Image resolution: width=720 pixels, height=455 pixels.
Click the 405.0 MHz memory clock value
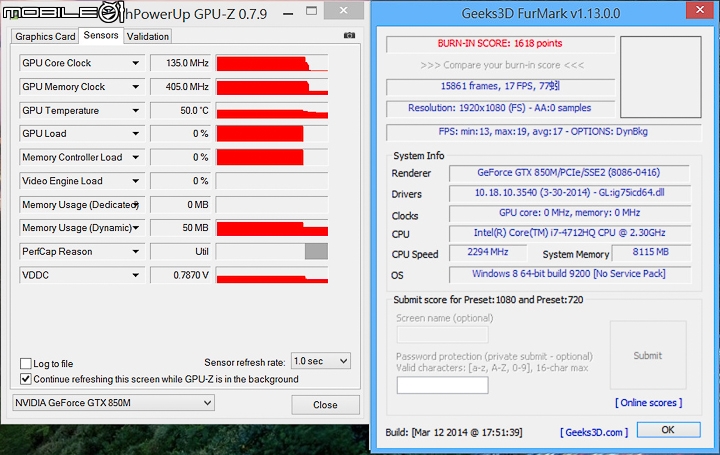click(x=180, y=87)
